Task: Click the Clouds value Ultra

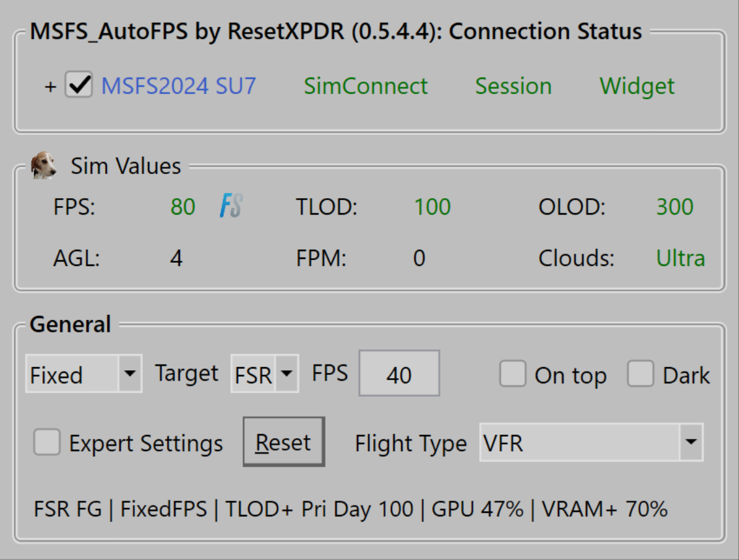Action: [680, 258]
